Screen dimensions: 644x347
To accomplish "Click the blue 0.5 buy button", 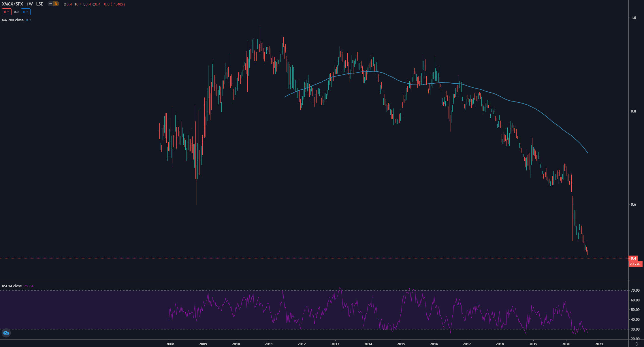I will point(26,12).
